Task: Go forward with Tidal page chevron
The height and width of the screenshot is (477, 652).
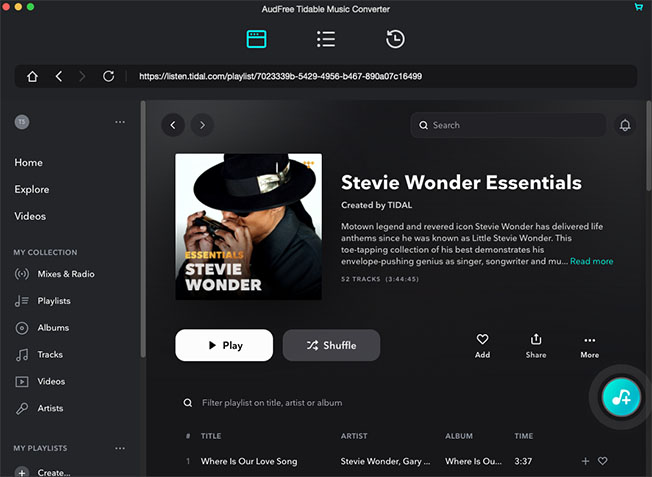Action: 202,125
